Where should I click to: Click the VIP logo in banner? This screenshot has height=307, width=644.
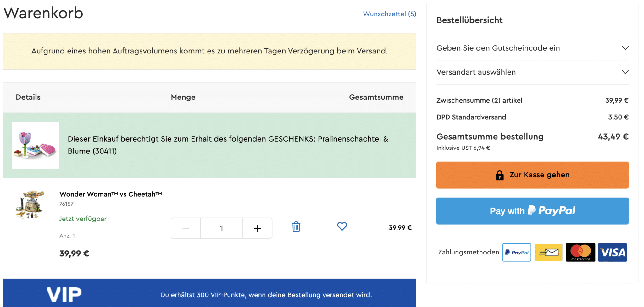[64, 295]
